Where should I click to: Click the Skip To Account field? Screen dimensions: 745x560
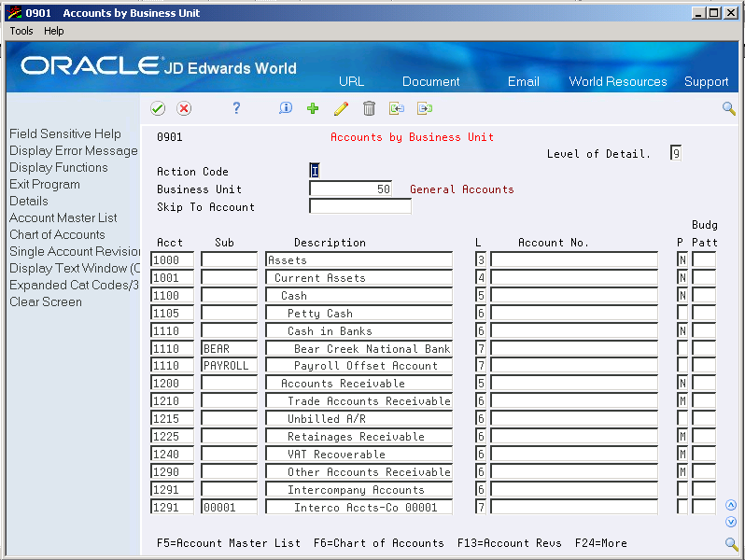(360, 206)
